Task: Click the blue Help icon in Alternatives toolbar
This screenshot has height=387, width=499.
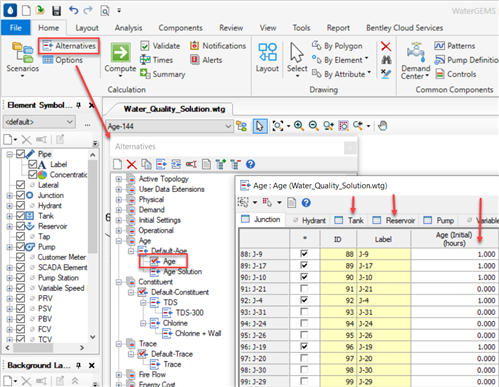Action: [250, 164]
